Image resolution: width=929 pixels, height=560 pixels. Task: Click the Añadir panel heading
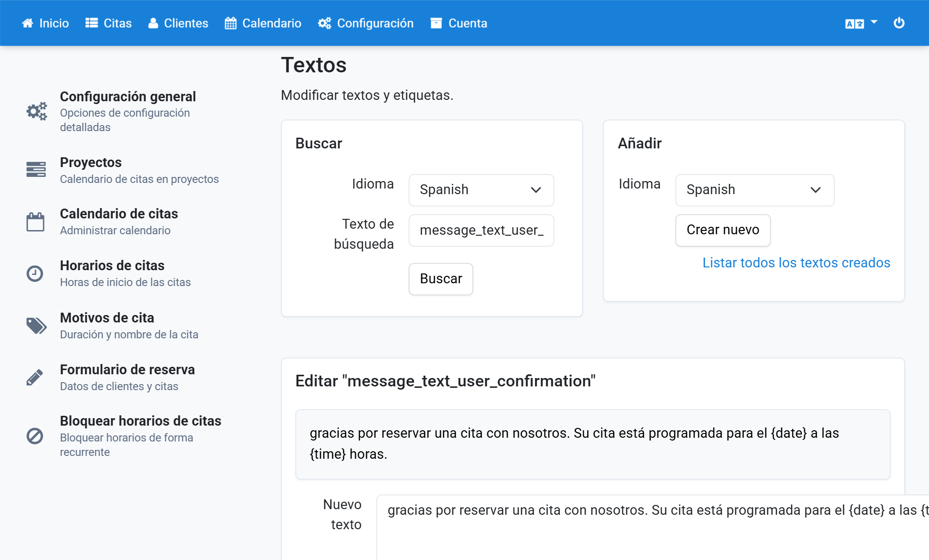pos(640,143)
